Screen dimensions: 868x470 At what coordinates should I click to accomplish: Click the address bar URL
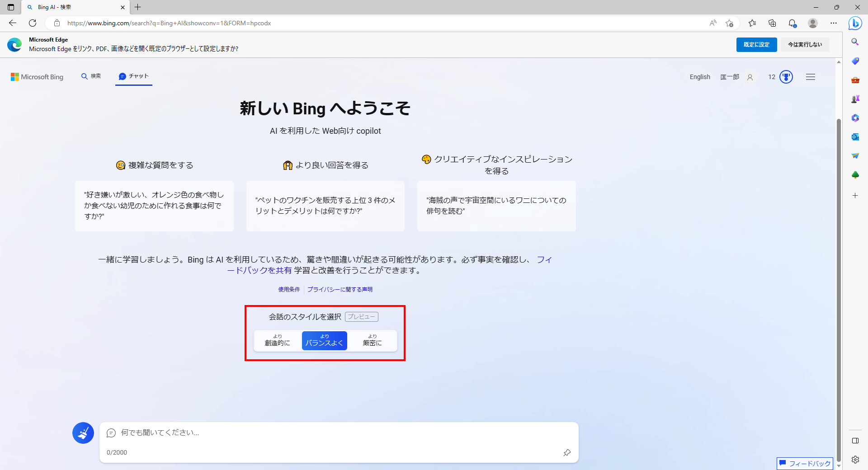169,23
